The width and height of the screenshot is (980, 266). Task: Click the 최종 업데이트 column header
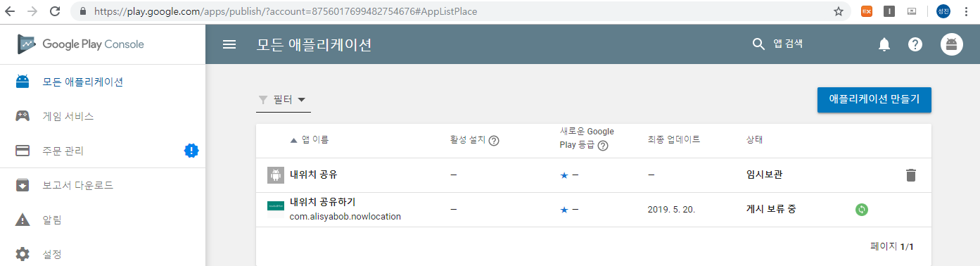(673, 140)
